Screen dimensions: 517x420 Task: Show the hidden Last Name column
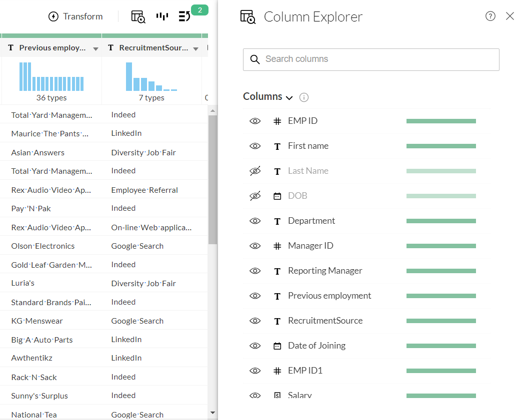[255, 171]
